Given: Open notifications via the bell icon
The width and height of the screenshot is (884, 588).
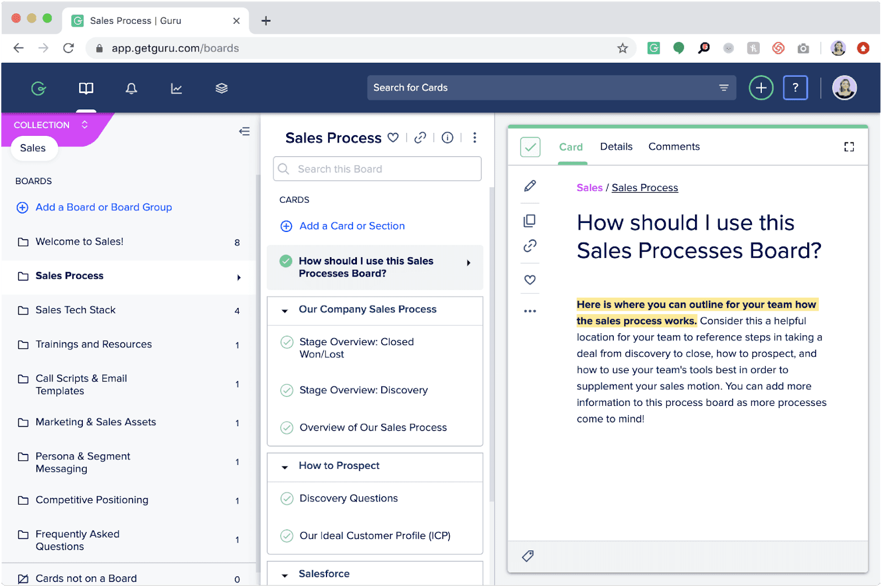Looking at the screenshot, I should tap(131, 88).
